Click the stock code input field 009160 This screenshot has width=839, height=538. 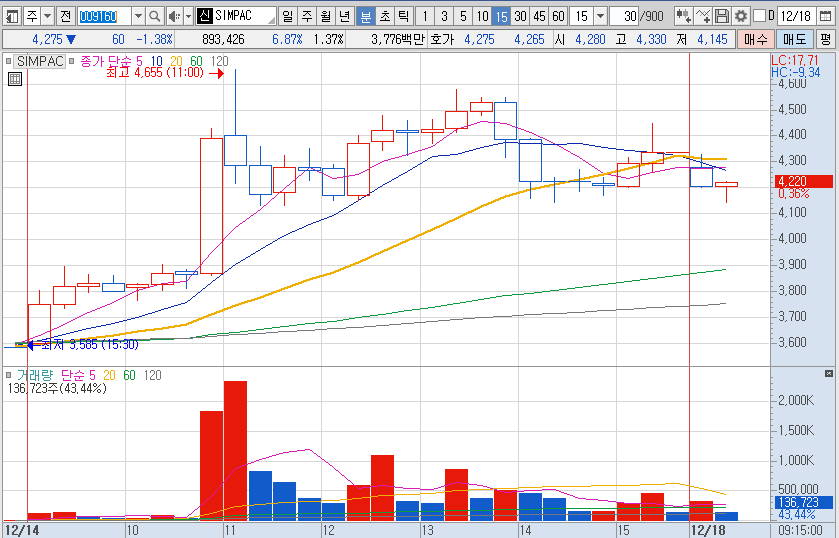point(104,16)
